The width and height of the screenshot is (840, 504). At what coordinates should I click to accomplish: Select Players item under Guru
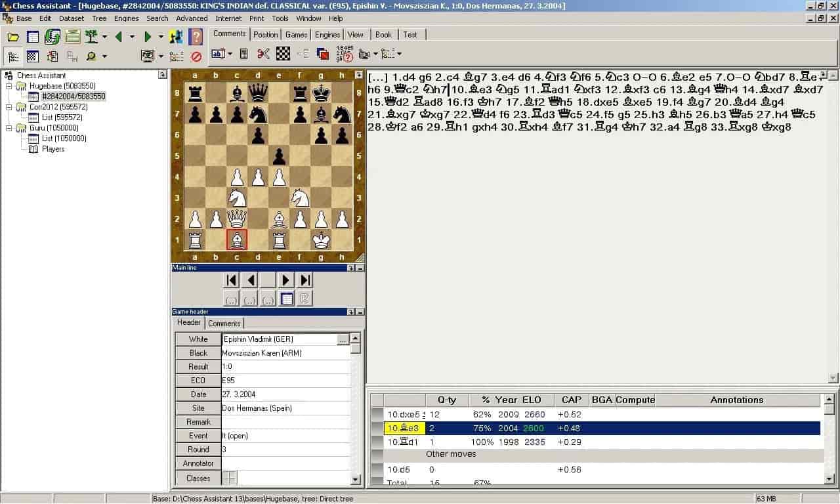[52, 149]
